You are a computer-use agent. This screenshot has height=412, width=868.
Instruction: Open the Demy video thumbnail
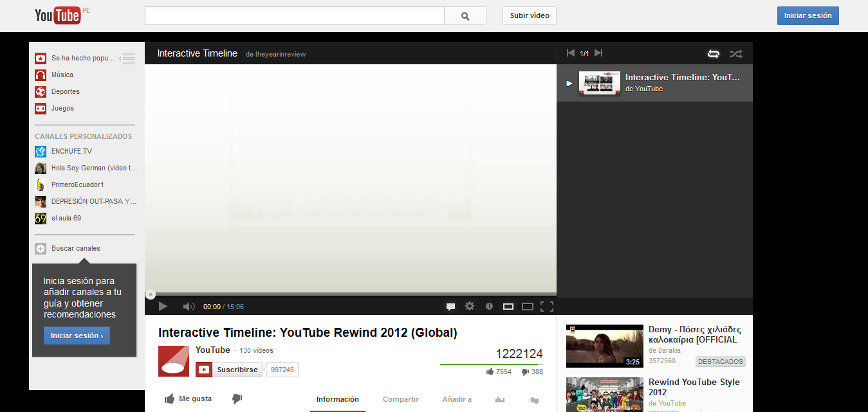(x=605, y=346)
